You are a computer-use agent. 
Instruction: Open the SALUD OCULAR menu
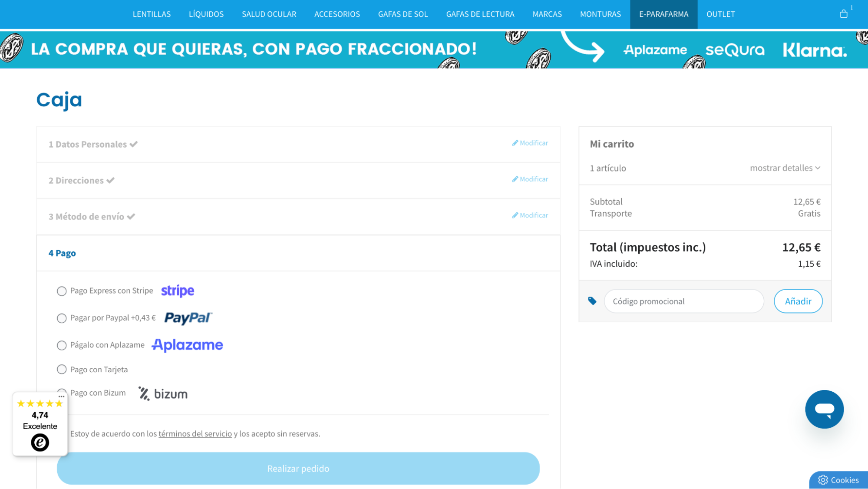269,14
